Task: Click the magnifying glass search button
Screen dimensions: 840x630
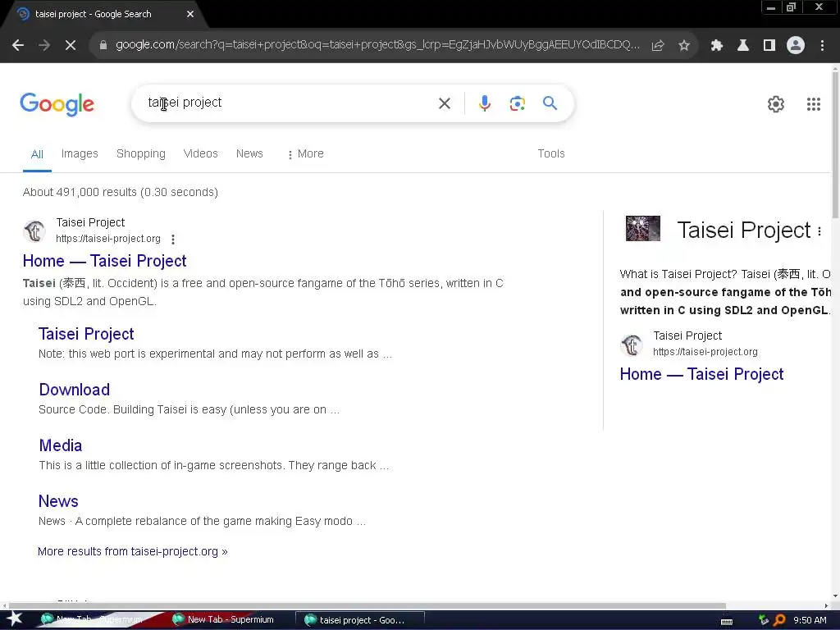Action: [550, 103]
